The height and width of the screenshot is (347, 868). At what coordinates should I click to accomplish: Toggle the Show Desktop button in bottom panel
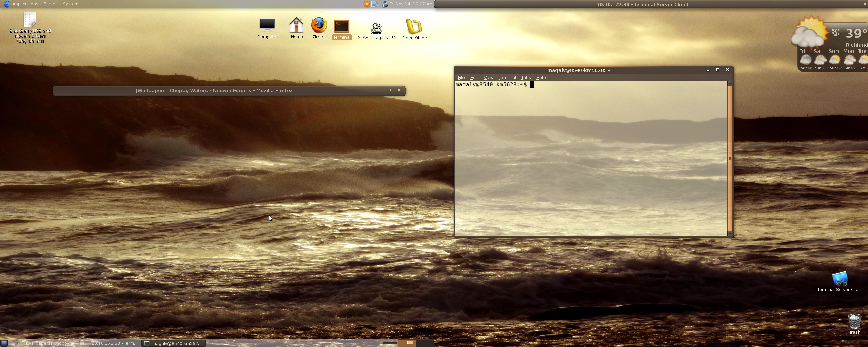[4, 343]
